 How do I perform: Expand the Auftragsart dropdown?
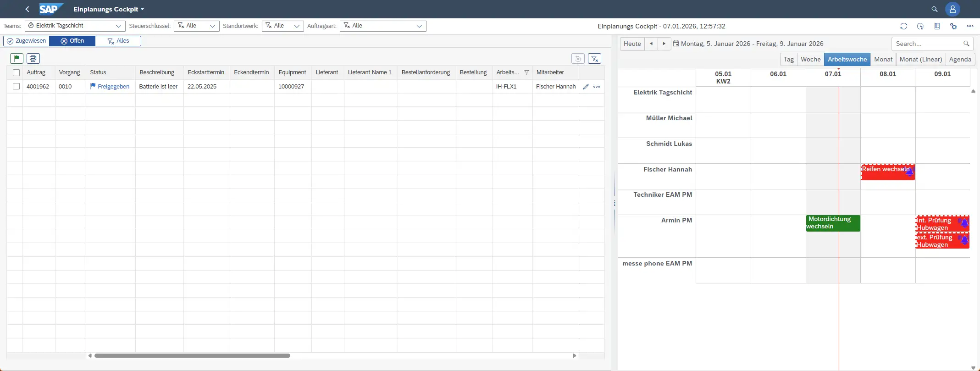[x=383, y=26]
